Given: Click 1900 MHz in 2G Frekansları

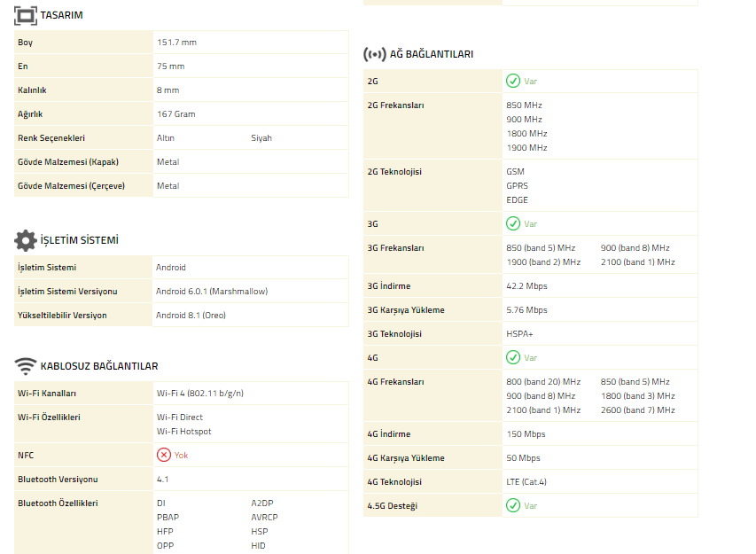Looking at the screenshot, I should 527,148.
